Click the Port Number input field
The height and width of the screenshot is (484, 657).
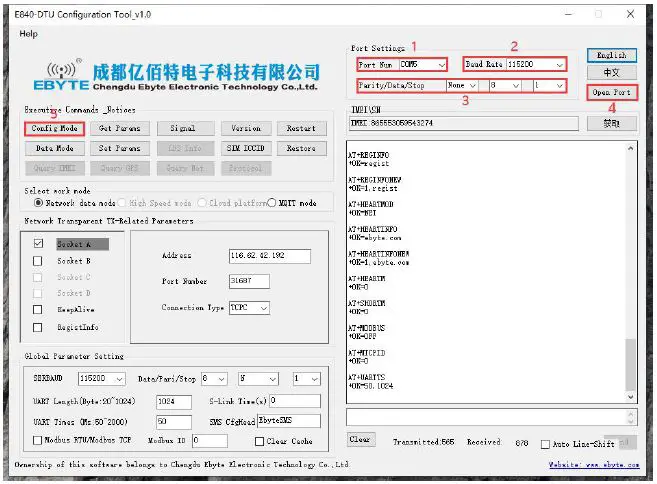(x=249, y=281)
